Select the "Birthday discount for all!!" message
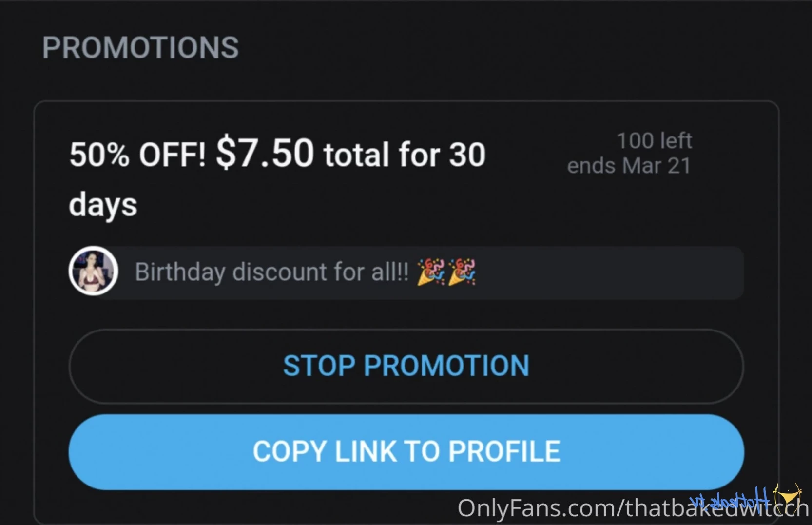This screenshot has width=812, height=525. [x=271, y=272]
